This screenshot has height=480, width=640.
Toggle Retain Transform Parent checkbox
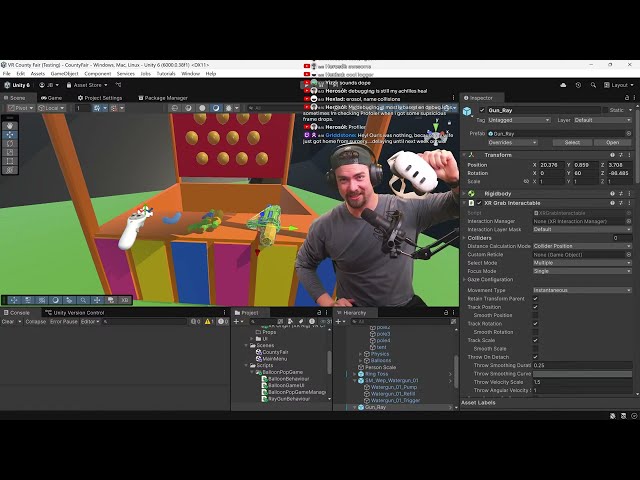coord(536,299)
